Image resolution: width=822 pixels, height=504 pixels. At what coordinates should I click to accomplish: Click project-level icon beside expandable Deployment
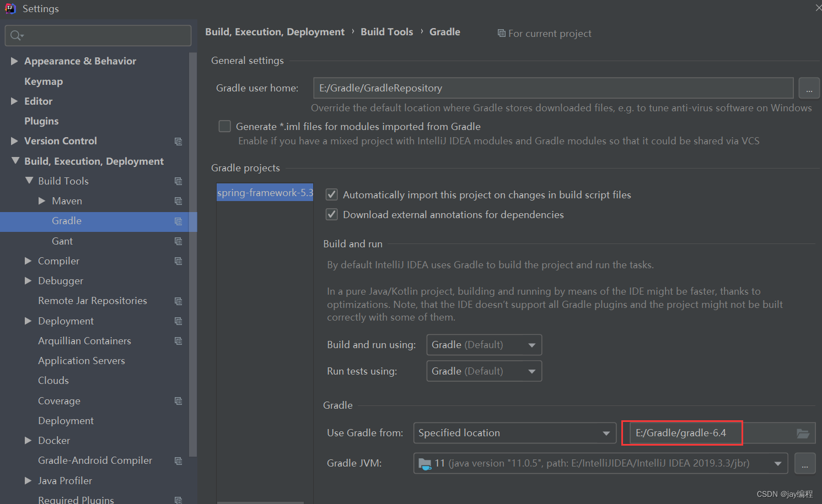[x=178, y=321]
